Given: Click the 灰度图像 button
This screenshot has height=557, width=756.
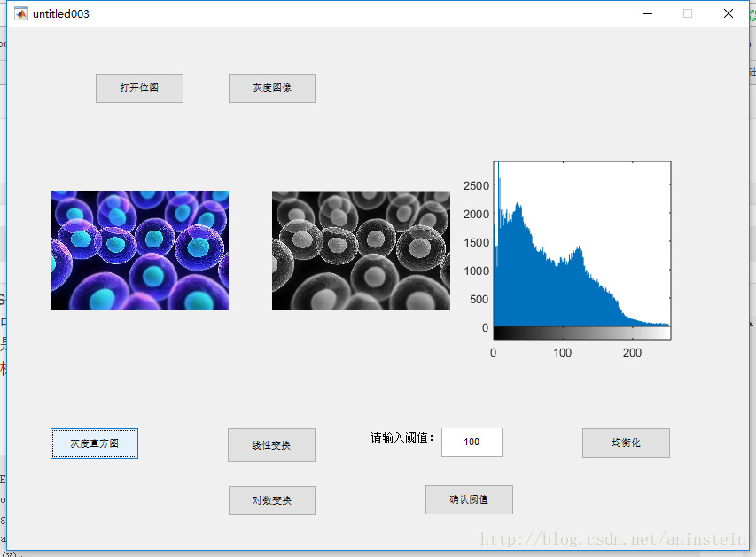Looking at the screenshot, I should point(272,88).
